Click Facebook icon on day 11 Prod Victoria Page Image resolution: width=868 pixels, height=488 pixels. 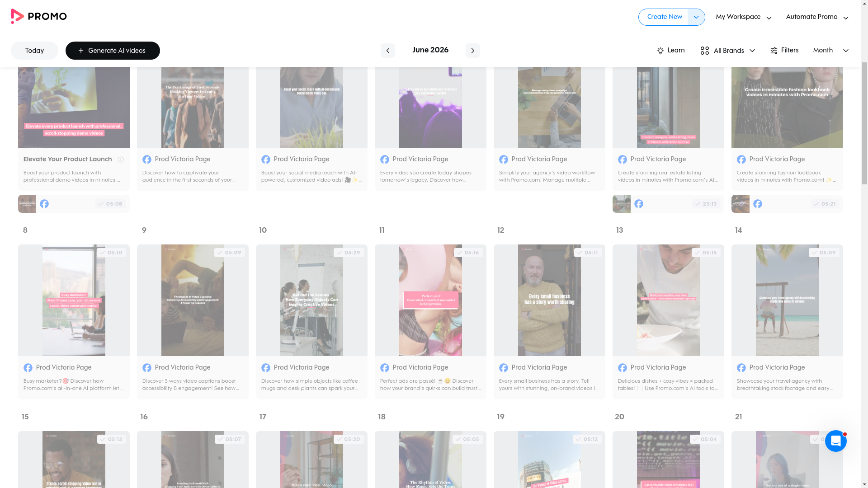385,368
